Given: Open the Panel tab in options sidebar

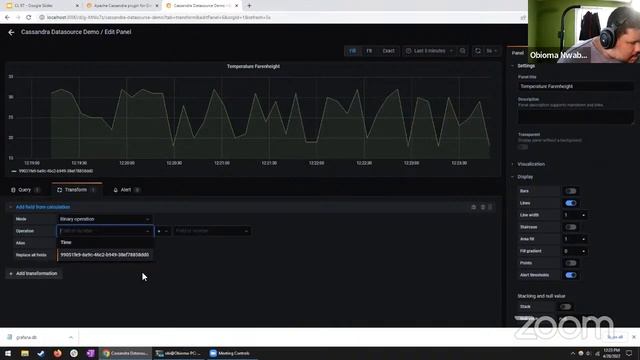Looking at the screenshot, I should [x=518, y=53].
